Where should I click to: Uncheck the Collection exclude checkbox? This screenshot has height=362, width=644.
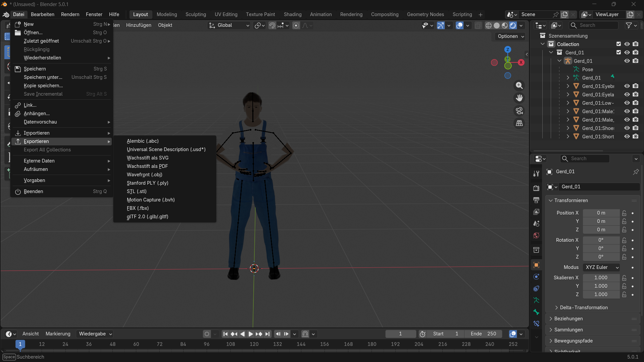pyautogui.click(x=618, y=44)
